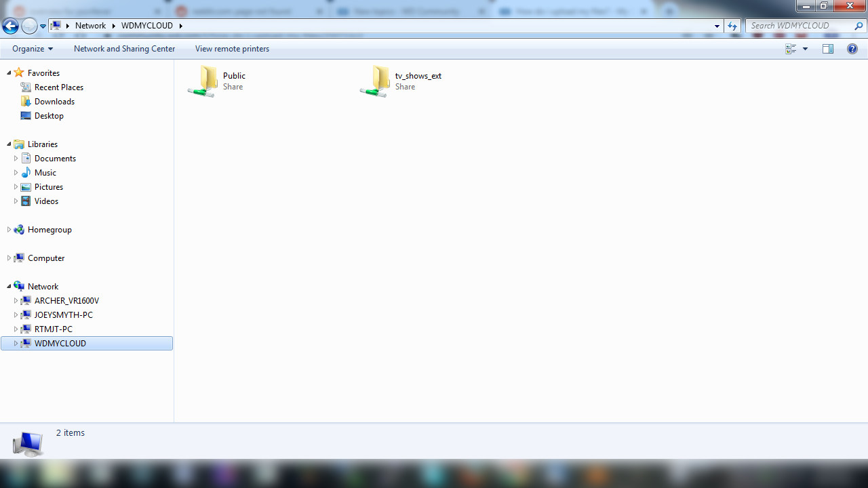Change view mode using the views icon

point(791,48)
